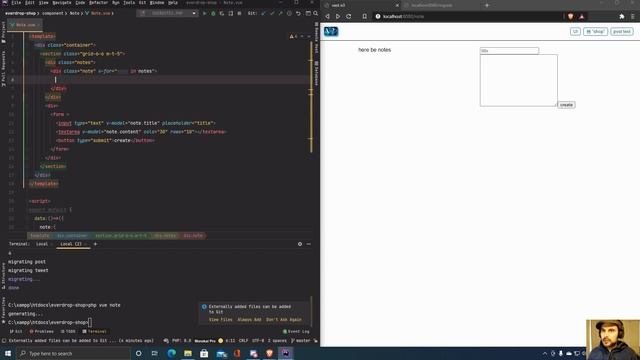Change the CRLF line separator setting

coord(243,340)
